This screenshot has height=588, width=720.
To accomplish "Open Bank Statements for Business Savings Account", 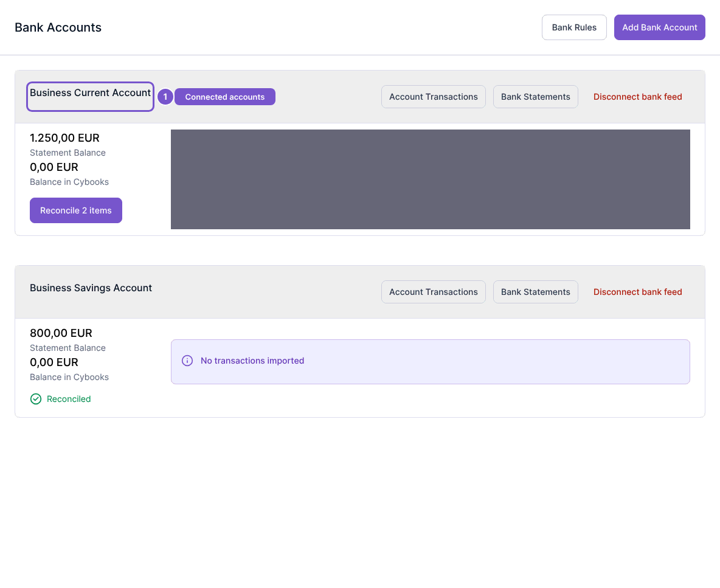I will click(x=535, y=292).
